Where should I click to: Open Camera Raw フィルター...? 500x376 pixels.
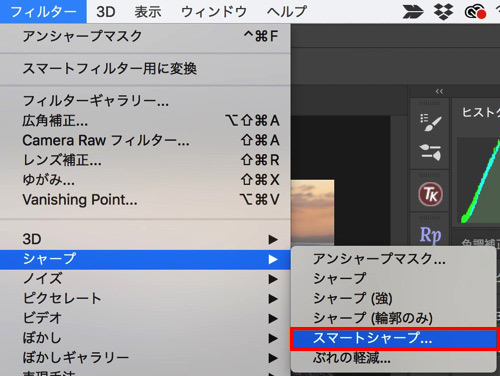(145, 140)
